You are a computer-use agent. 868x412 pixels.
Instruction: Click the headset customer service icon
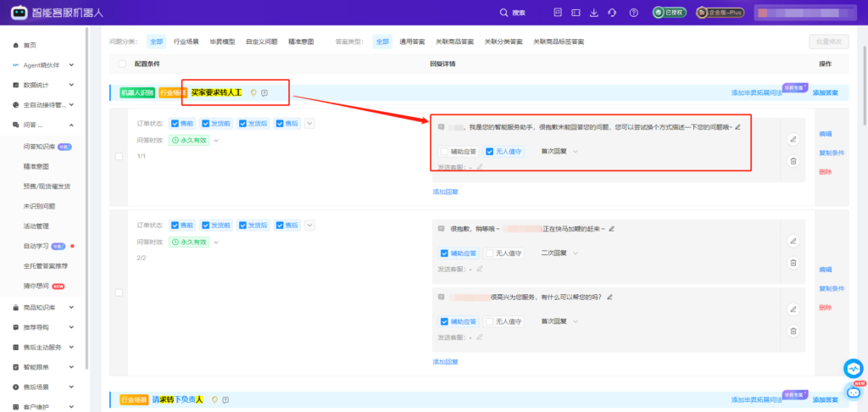pyautogui.click(x=612, y=13)
